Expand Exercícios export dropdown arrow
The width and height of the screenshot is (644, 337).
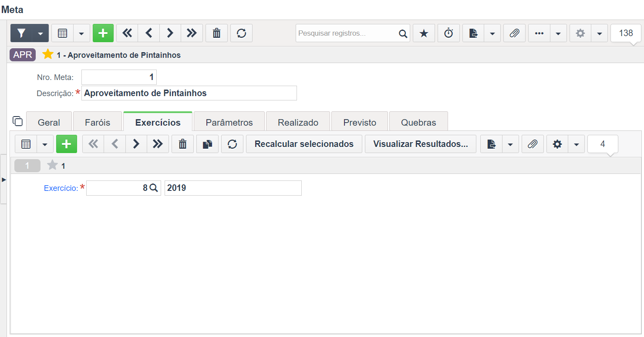(510, 144)
